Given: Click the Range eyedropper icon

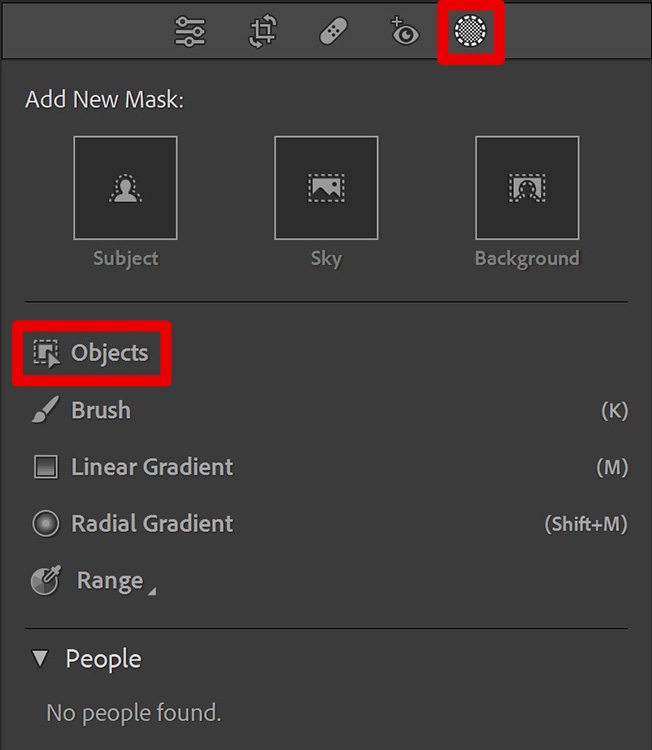Looking at the screenshot, I should click(46, 580).
